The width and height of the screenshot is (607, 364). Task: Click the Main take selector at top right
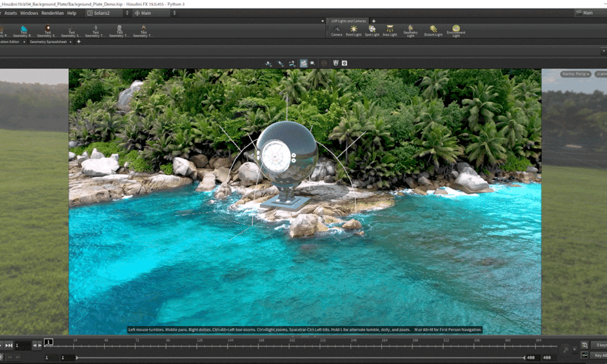tap(590, 13)
